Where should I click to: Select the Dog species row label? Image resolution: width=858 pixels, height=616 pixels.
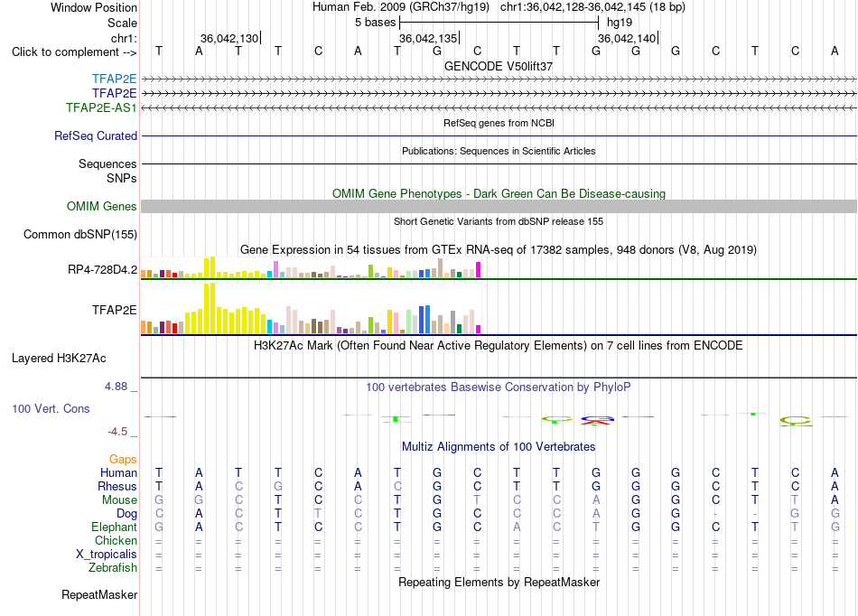click(127, 514)
